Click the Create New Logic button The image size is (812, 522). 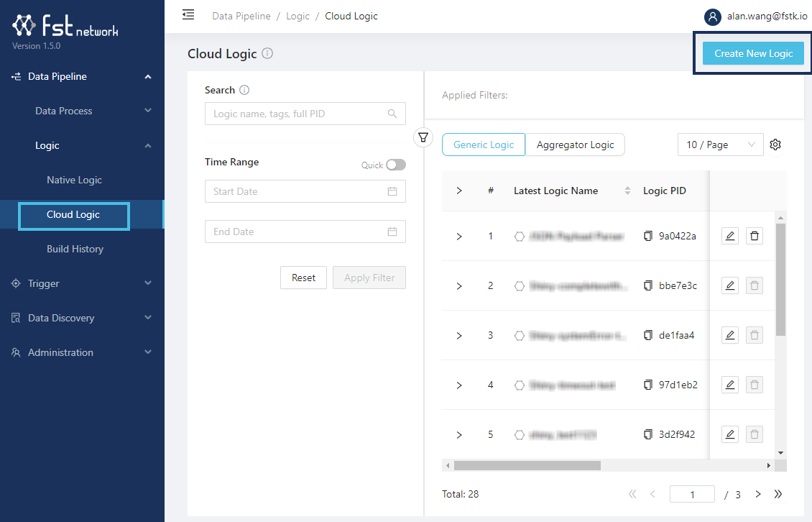[753, 53]
